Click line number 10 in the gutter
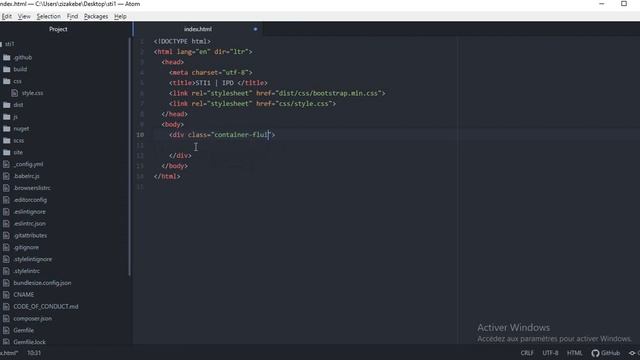The height and width of the screenshot is (360, 640). point(140,135)
